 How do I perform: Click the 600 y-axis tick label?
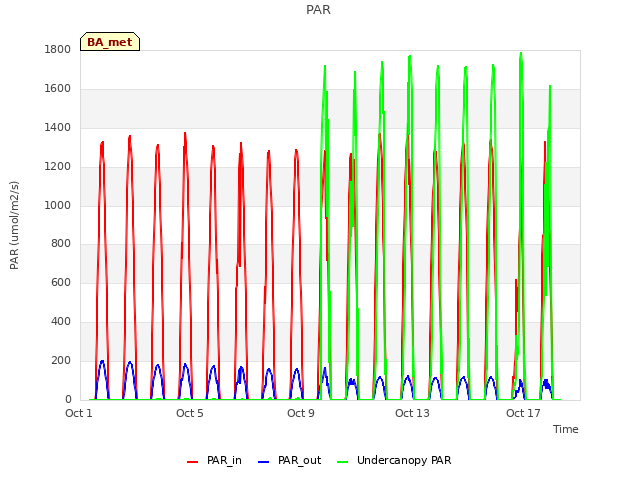[61, 282]
